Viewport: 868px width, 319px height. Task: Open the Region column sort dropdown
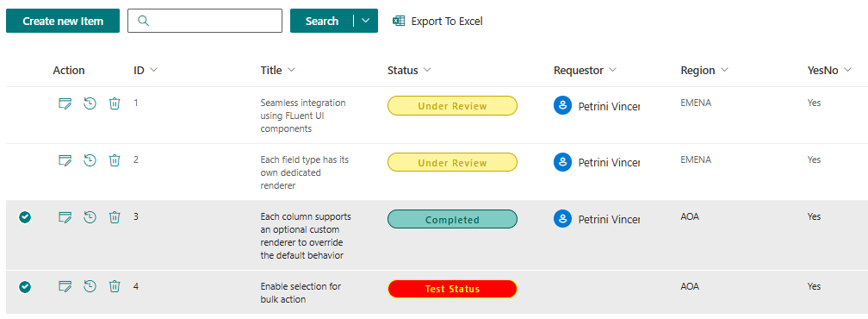(724, 71)
